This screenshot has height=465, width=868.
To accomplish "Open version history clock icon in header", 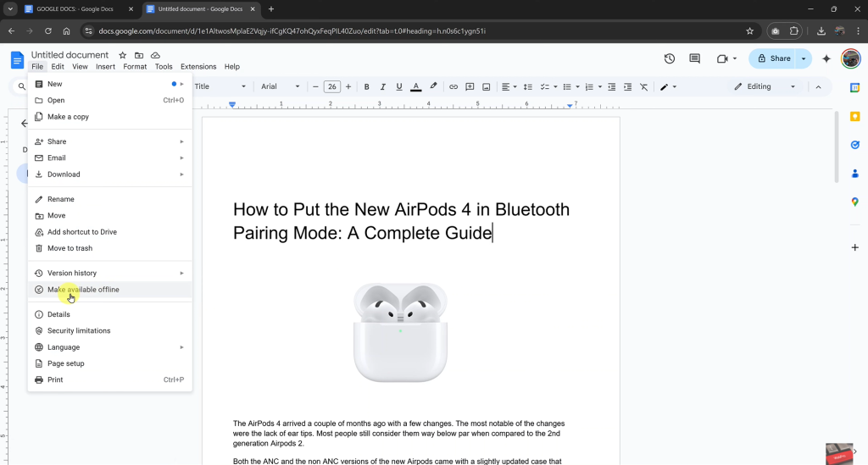I will 670,58.
